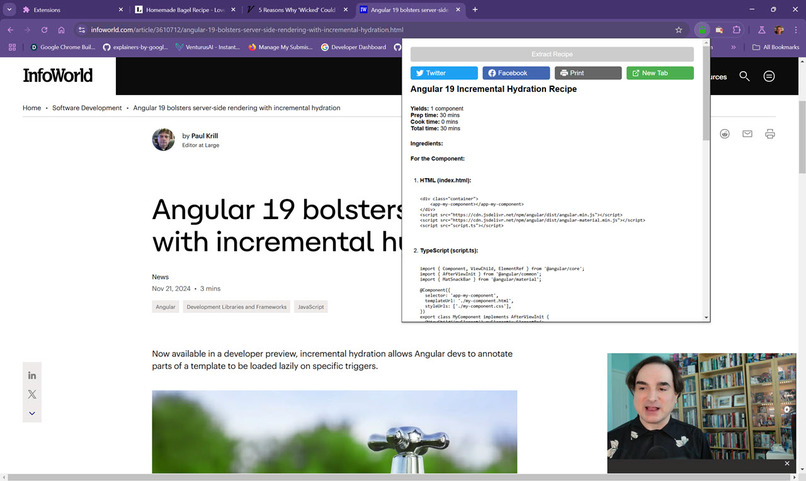Open the extension icon next to the green one
Image resolution: width=806 pixels, height=481 pixels.
[x=719, y=30]
